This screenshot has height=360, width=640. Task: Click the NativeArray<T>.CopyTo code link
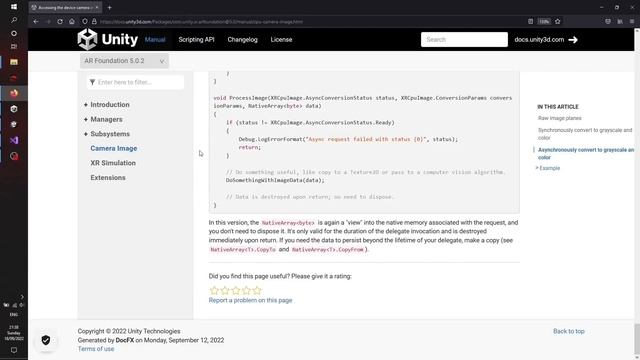point(243,249)
